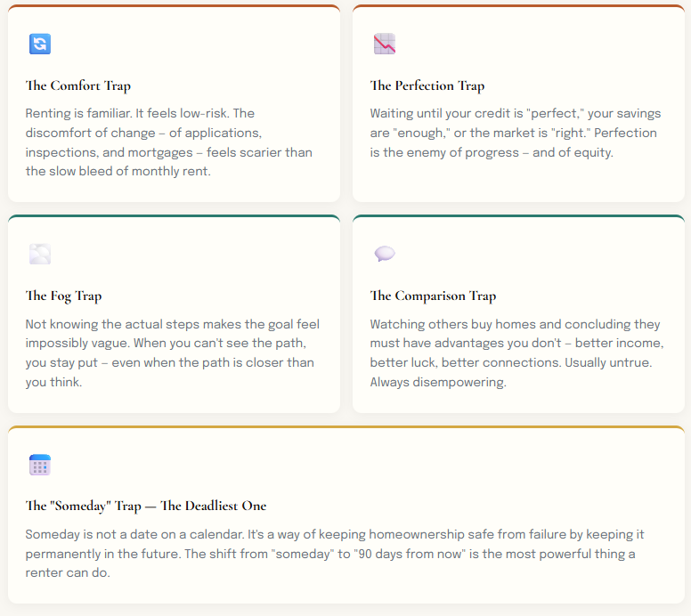Click the speech bubble icon
The height and width of the screenshot is (616, 691).
click(x=385, y=255)
